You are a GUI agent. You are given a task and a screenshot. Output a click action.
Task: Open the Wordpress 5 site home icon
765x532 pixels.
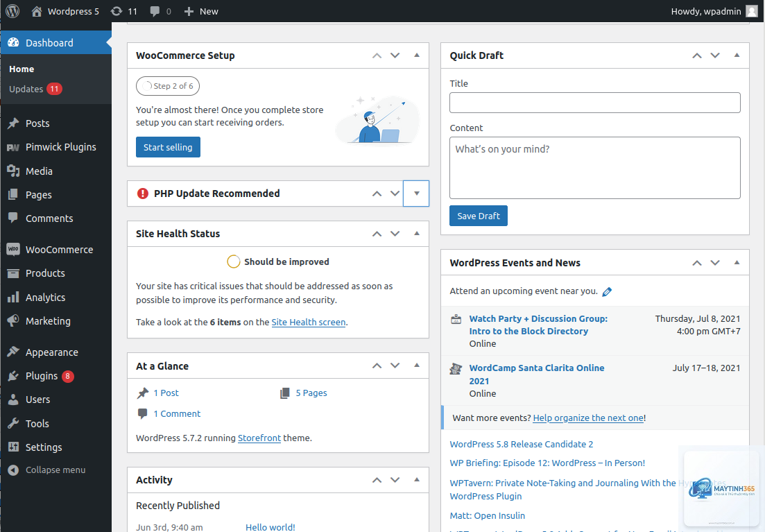(37, 11)
